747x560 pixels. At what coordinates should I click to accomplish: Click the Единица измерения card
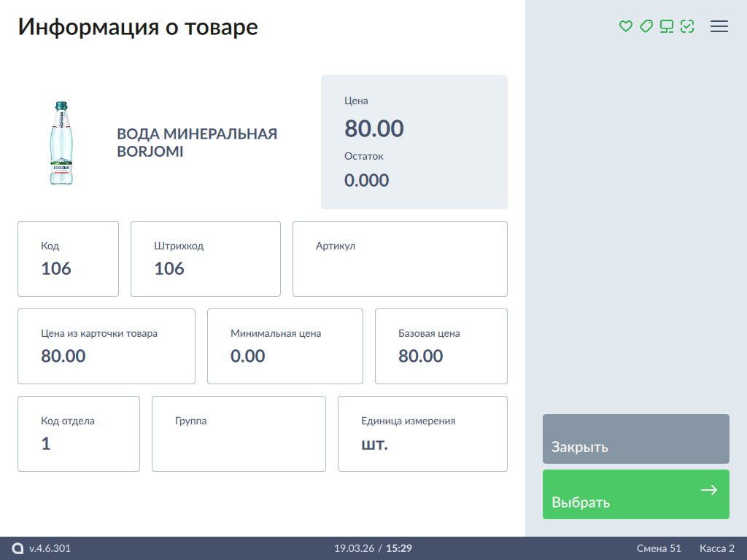(422, 434)
